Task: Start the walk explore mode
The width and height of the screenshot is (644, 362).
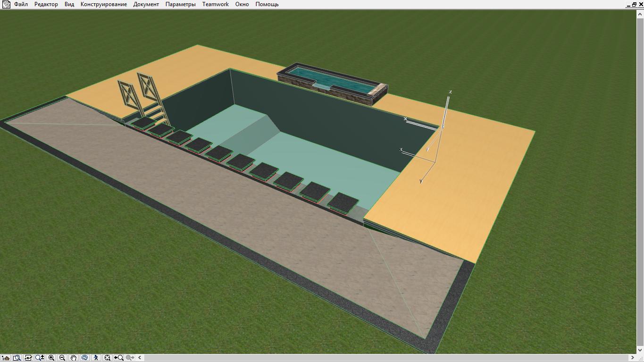Action: [96, 358]
